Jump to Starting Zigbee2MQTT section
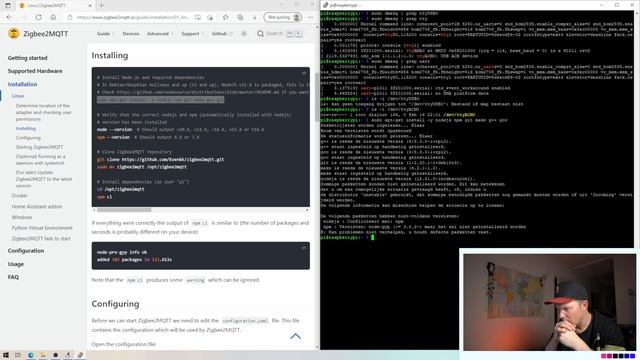This screenshot has width=640, height=360. [x=40, y=147]
